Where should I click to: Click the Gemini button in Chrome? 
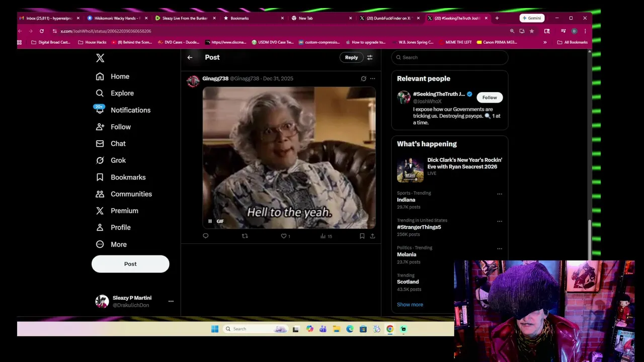pyautogui.click(x=531, y=18)
